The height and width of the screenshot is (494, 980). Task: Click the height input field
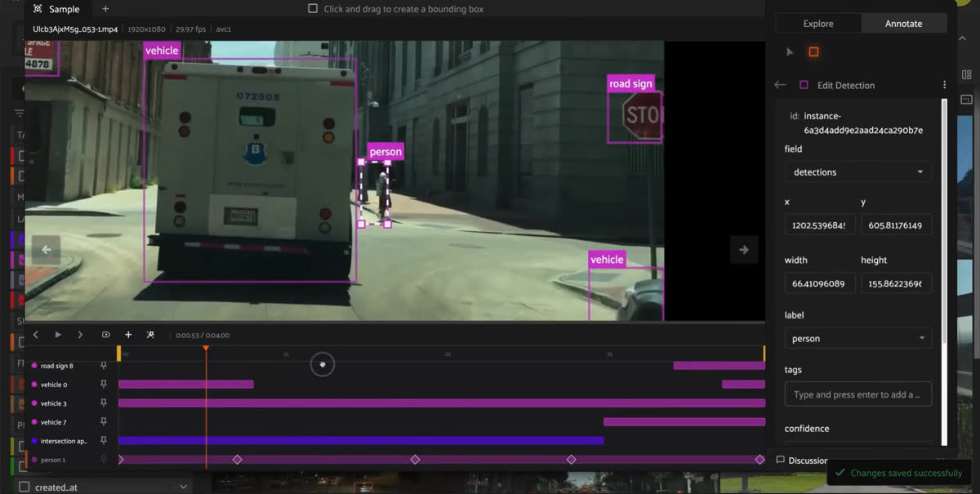click(x=896, y=283)
